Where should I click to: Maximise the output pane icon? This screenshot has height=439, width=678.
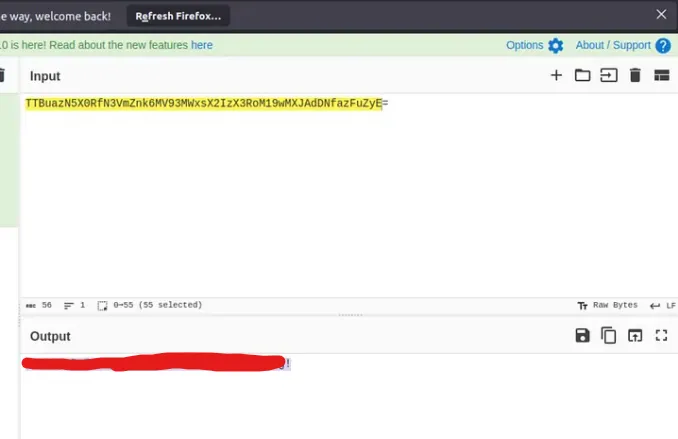pyautogui.click(x=661, y=336)
